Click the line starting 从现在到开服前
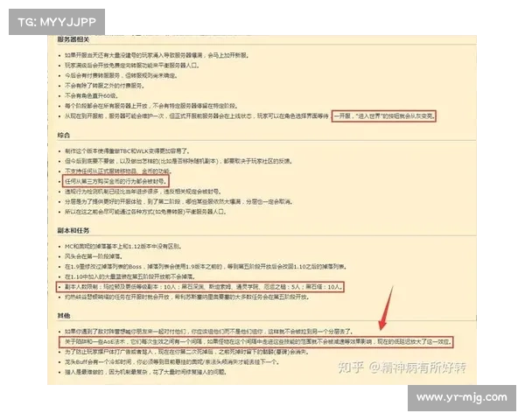 pyautogui.click(x=249, y=116)
